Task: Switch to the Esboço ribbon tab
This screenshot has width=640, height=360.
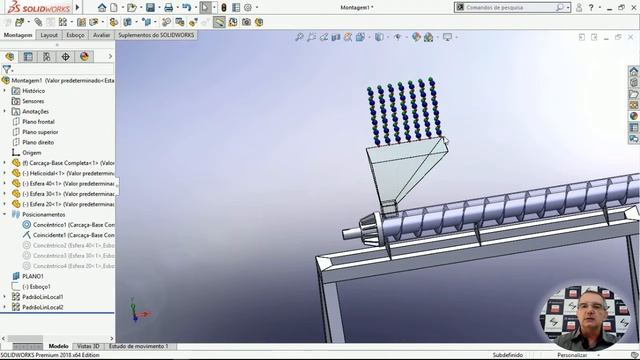Action: coord(76,35)
